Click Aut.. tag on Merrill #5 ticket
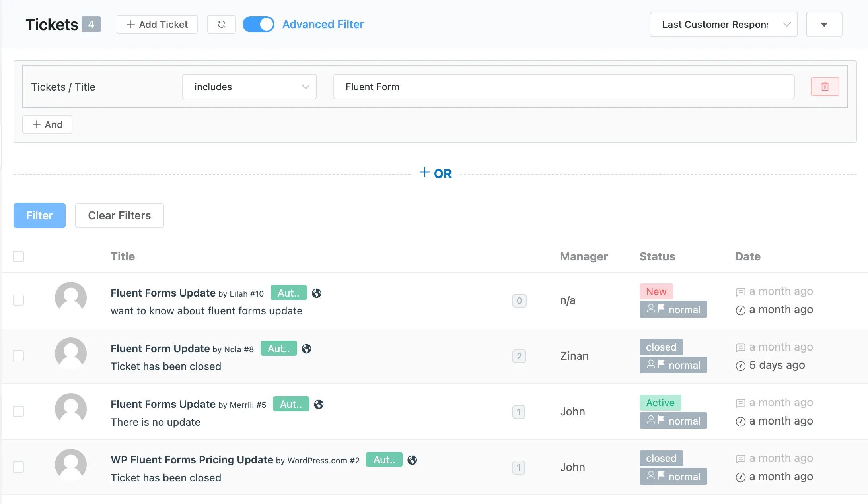868x504 pixels. (x=291, y=404)
